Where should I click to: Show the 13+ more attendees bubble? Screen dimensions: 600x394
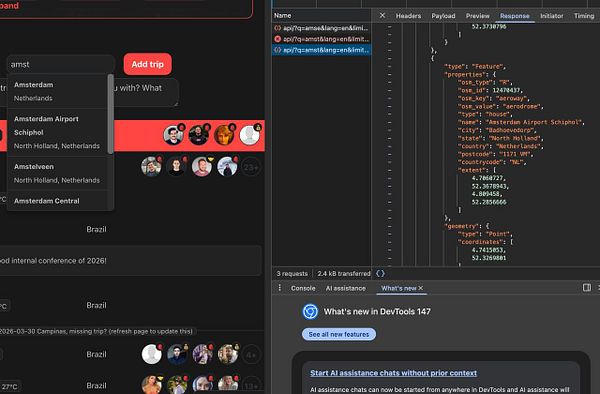(251, 385)
